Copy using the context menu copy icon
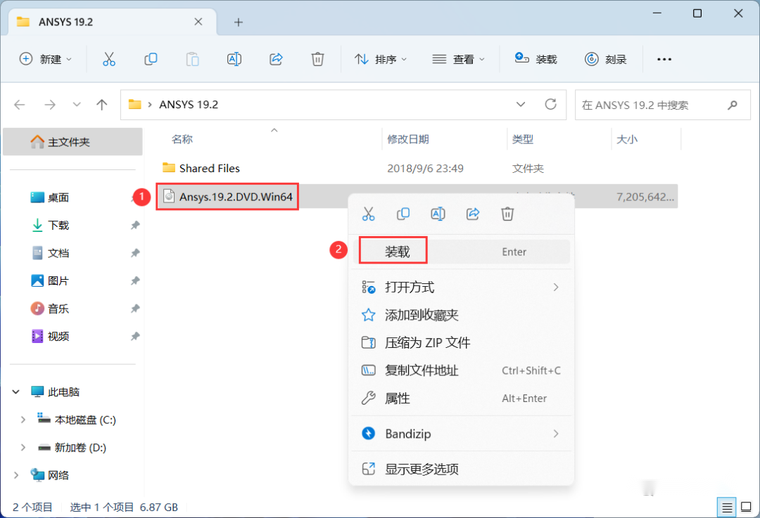This screenshot has height=518, width=760. (403, 214)
